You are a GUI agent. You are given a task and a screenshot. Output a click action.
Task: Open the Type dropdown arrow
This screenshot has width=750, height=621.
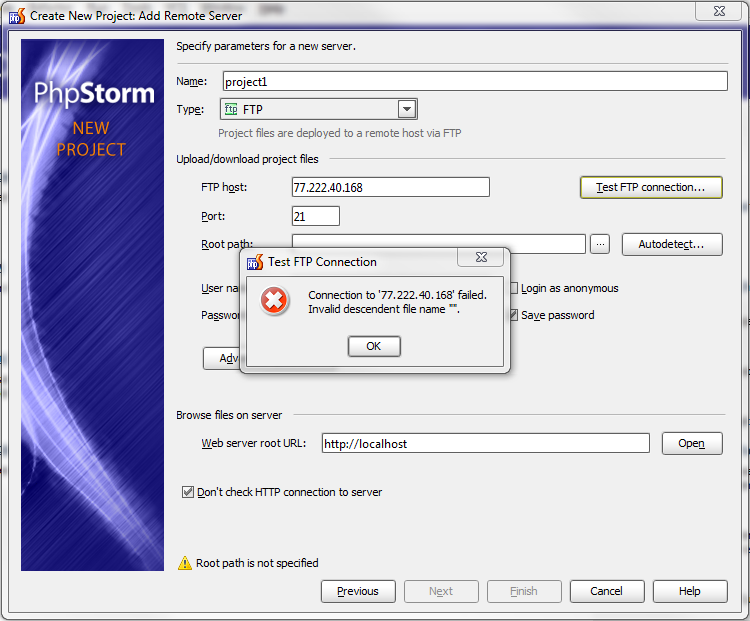(407, 109)
